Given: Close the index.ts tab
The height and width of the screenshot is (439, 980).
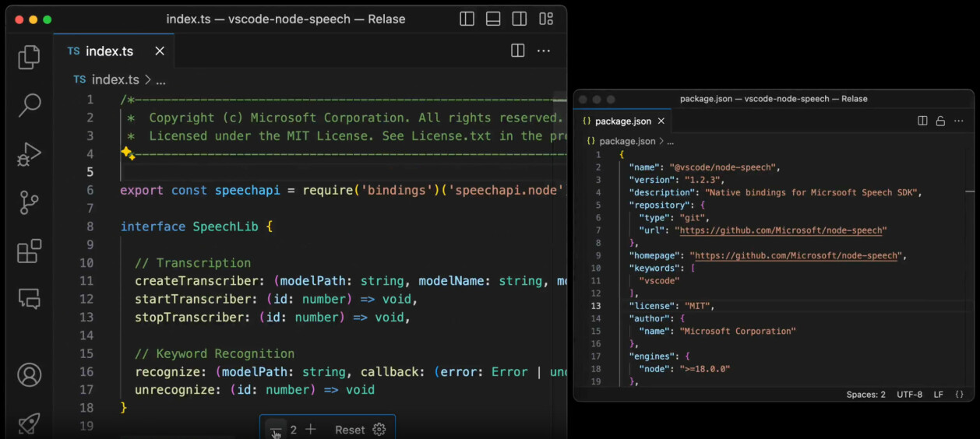Looking at the screenshot, I should [x=160, y=51].
